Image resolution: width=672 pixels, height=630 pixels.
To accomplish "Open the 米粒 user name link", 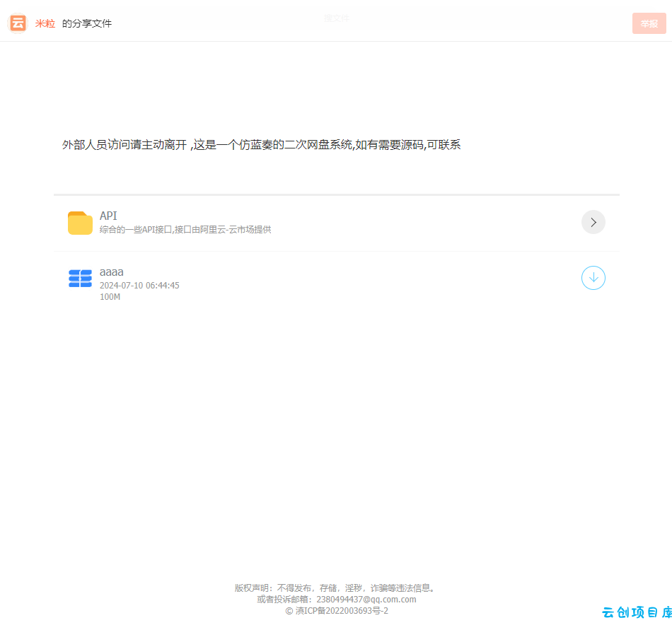I will click(45, 23).
